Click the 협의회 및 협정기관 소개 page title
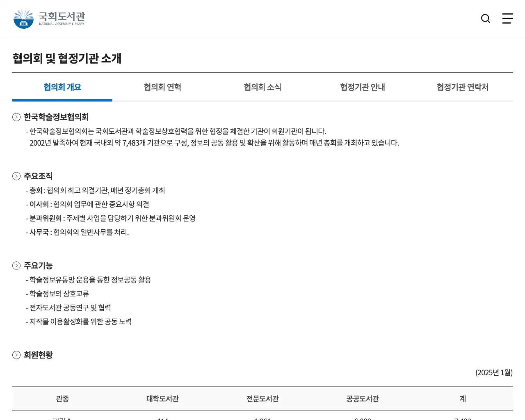Screen dimensions: 525x420 tap(67, 59)
